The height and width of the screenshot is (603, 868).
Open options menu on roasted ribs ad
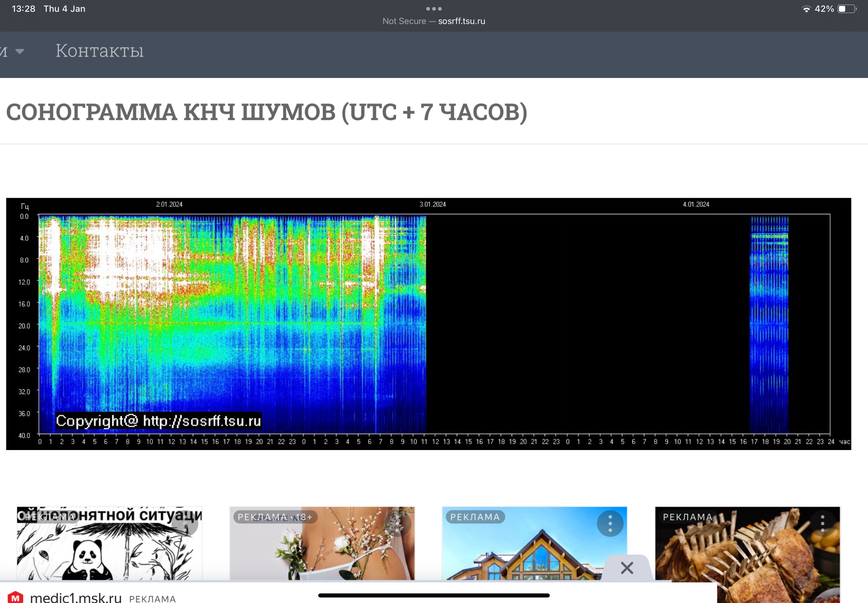(823, 524)
